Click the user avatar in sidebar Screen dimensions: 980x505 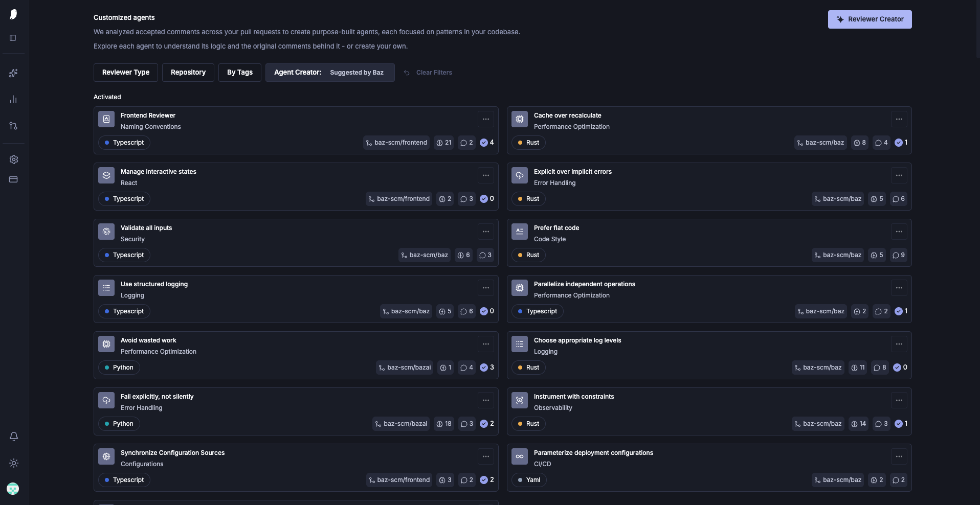pyautogui.click(x=13, y=489)
